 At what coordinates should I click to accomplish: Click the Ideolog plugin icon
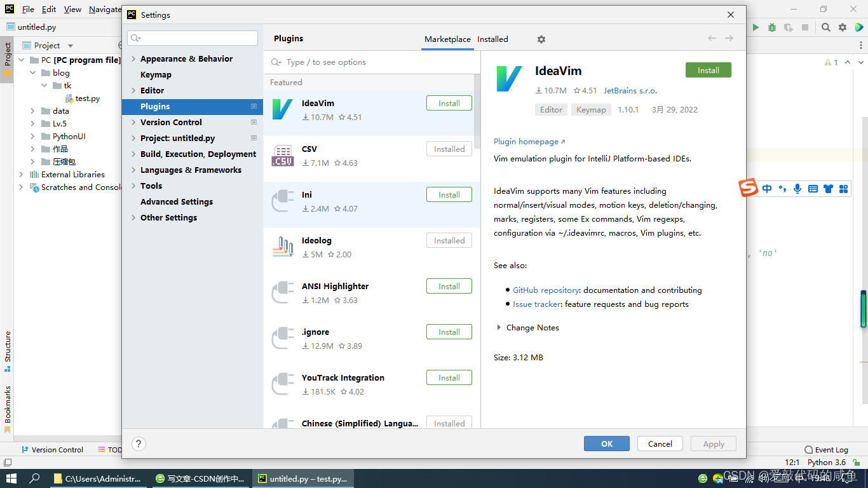(x=282, y=247)
